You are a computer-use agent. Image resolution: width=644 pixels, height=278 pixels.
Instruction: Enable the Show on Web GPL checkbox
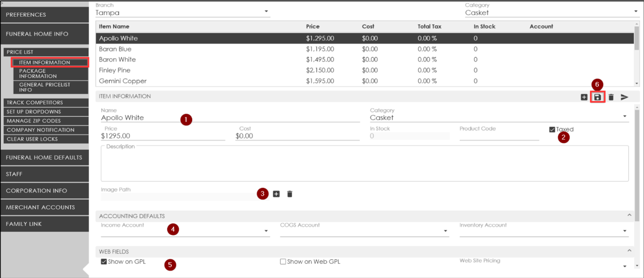(283, 262)
